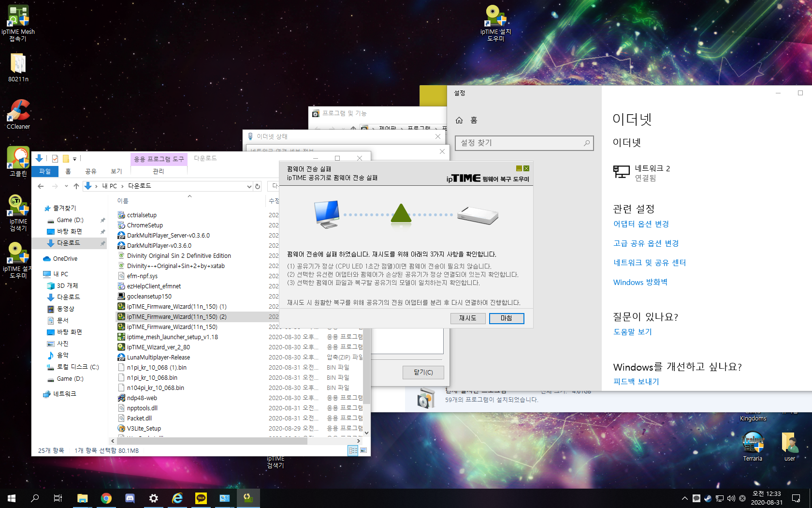Image resolution: width=812 pixels, height=508 pixels.
Task: Open the Terraria desktop shortcut
Action: click(753, 446)
